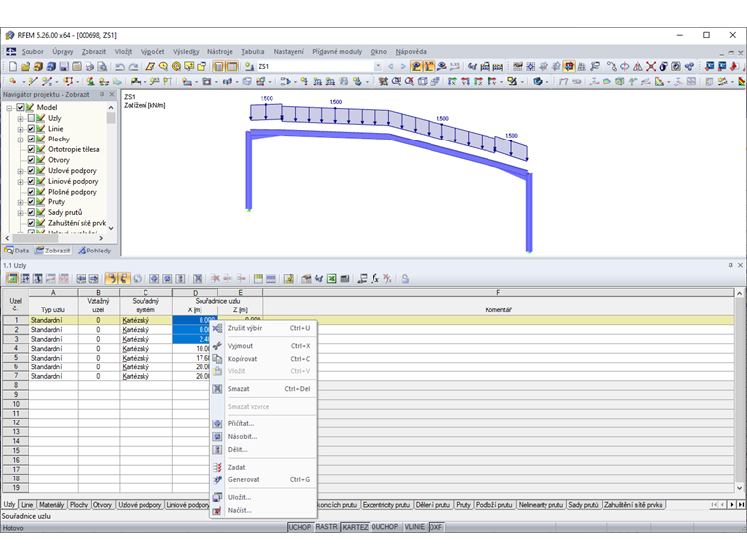Click previous load case arrow icon
The height and width of the screenshot is (560, 747).
point(390,66)
